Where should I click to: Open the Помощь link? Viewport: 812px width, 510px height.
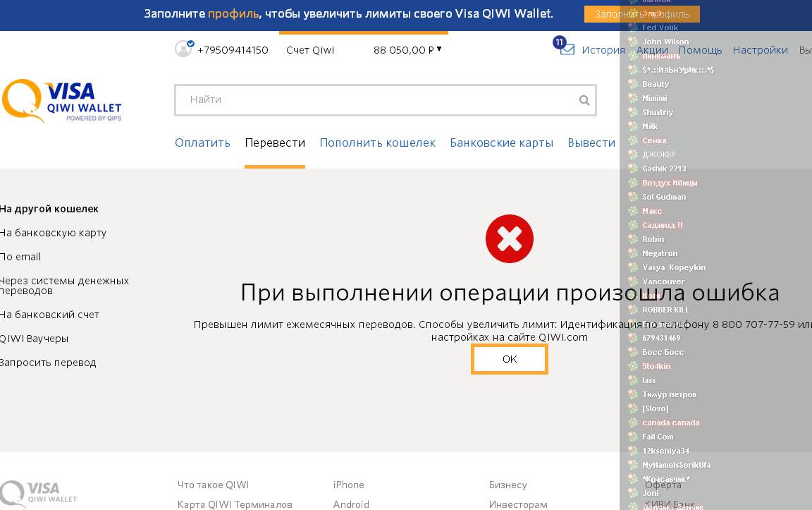[700, 50]
